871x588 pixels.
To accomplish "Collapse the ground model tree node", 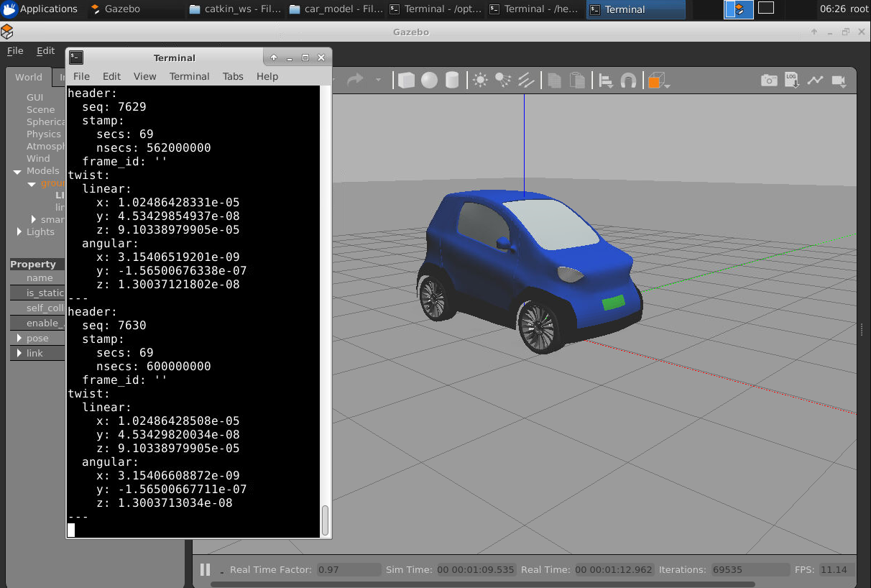I will click(x=32, y=184).
